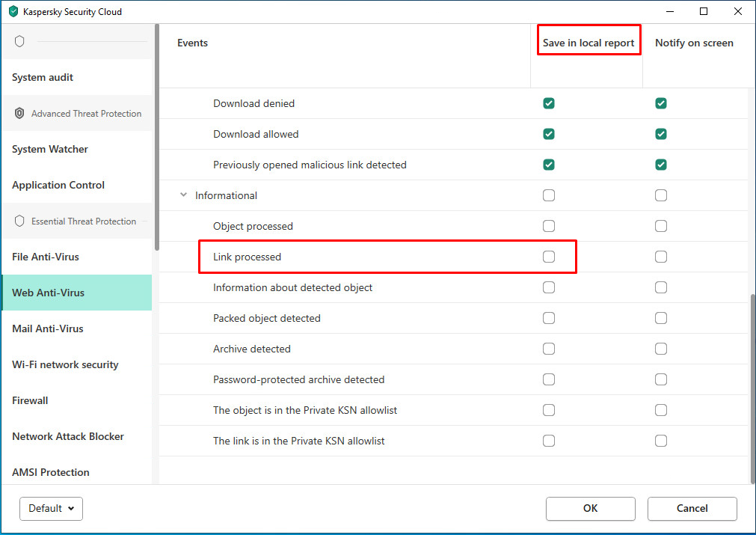Check Save in local report for Object processed
Screen dimensions: 756x535
point(549,226)
